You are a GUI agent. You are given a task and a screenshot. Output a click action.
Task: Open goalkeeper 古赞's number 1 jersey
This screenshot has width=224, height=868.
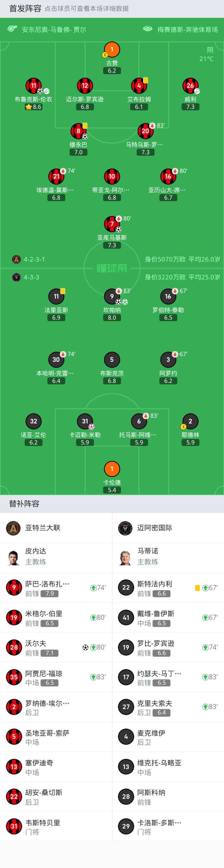(112, 49)
